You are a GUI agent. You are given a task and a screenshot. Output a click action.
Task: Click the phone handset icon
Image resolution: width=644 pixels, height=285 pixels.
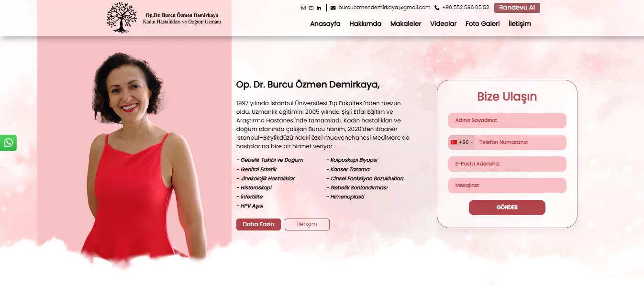437,8
